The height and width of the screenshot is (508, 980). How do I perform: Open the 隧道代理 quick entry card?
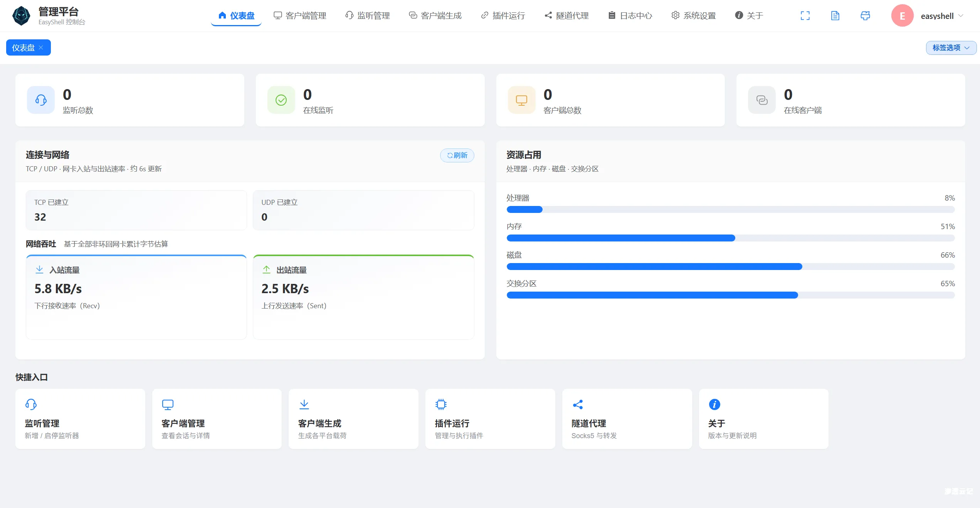(627, 419)
